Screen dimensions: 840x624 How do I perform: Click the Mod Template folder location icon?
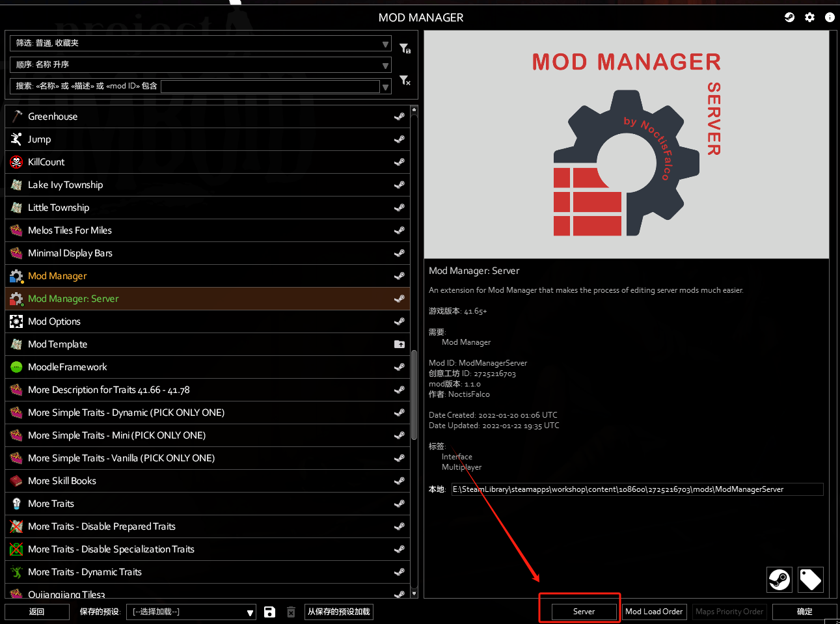tap(400, 344)
